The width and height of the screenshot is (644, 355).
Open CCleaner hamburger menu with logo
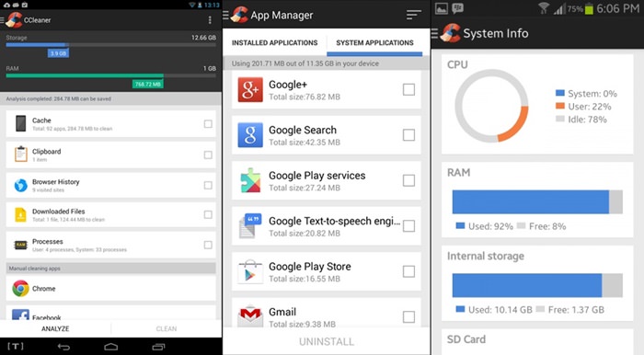coord(11,19)
